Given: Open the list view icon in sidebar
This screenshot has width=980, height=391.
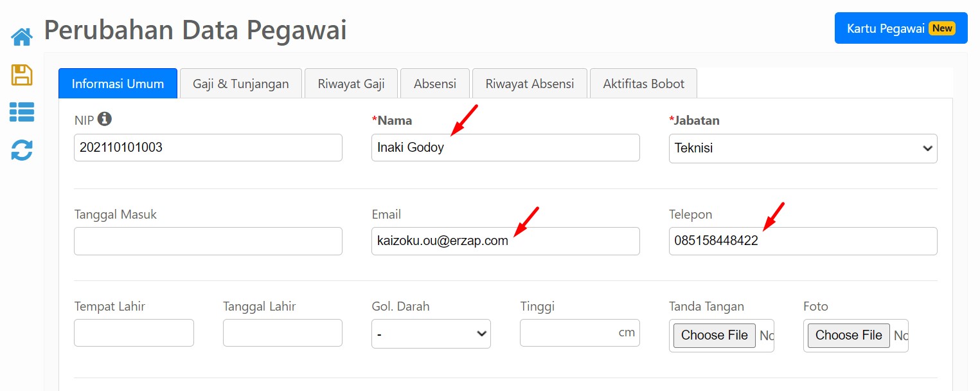Looking at the screenshot, I should [x=22, y=112].
